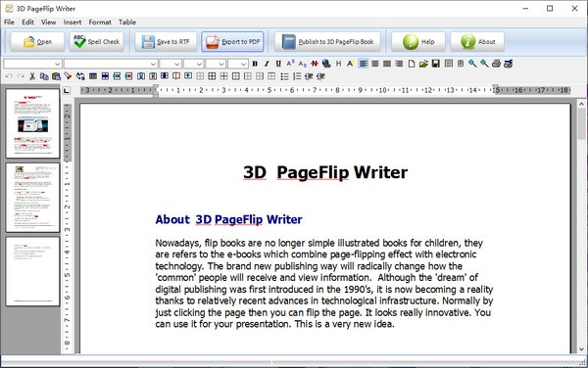Image resolution: width=588 pixels, height=368 pixels.
Task: Open the Help button
Action: coord(418,41)
